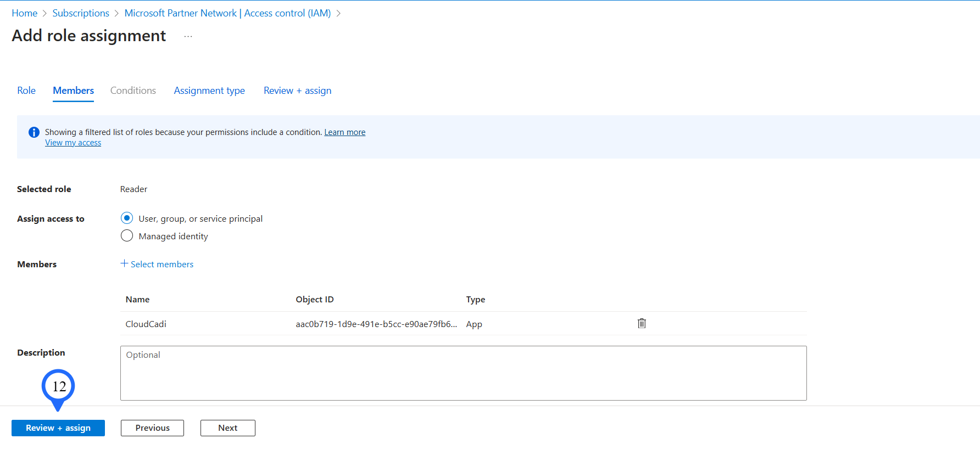Navigate to Home in breadcrumb
The image size is (980, 450).
[x=25, y=13]
